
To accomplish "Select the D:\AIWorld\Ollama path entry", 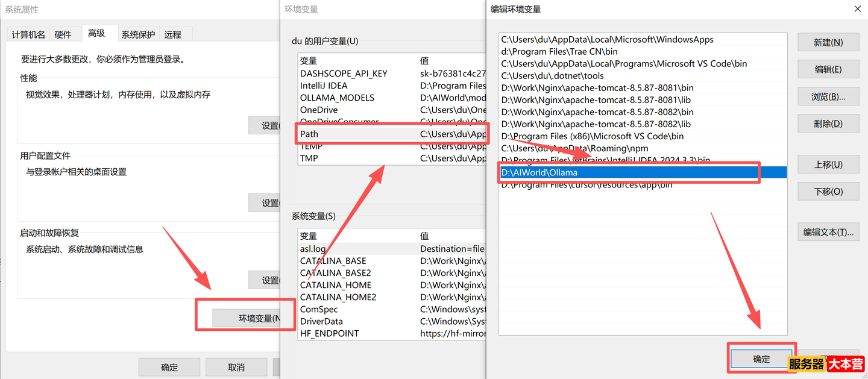I will (x=603, y=172).
